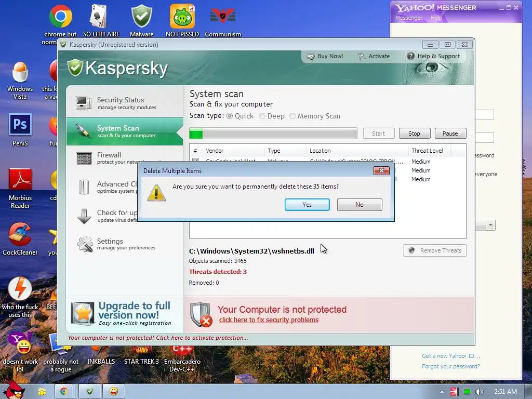532x399 pixels.
Task: Open the CockCleaner desktop icon
Action: coord(20,234)
